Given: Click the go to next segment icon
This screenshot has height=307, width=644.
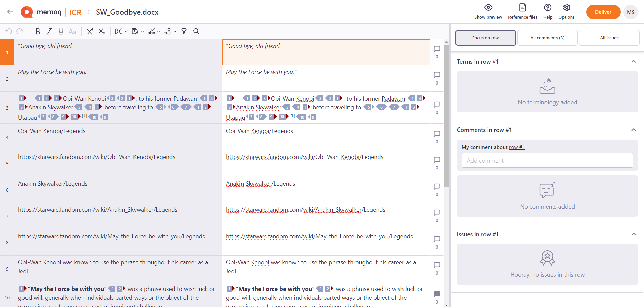Looking at the screenshot, I should [x=168, y=31].
